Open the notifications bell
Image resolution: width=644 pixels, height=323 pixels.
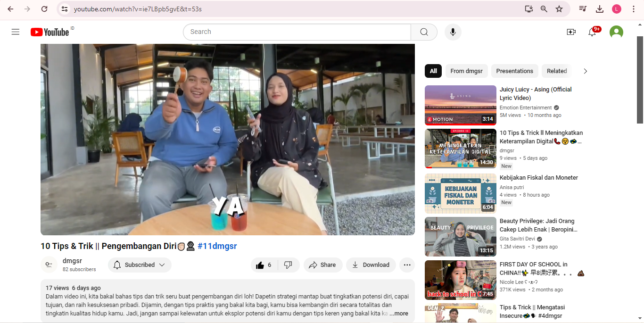coord(592,32)
